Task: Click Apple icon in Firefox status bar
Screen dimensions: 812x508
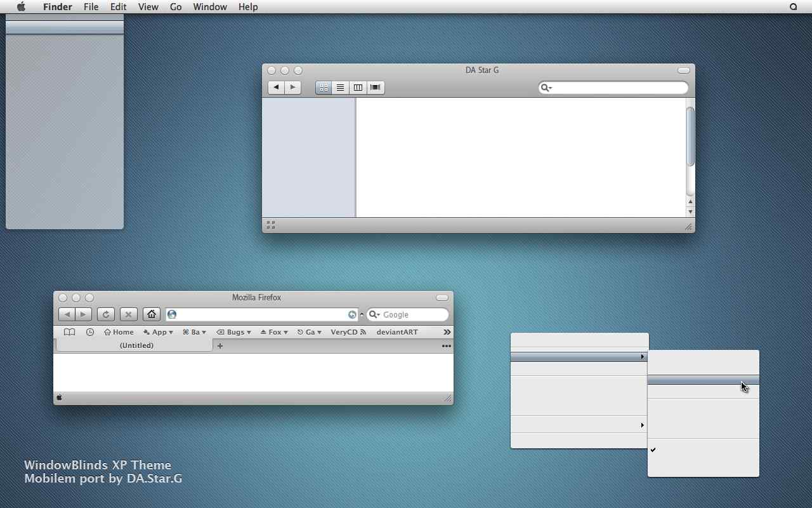Action: 60,398
